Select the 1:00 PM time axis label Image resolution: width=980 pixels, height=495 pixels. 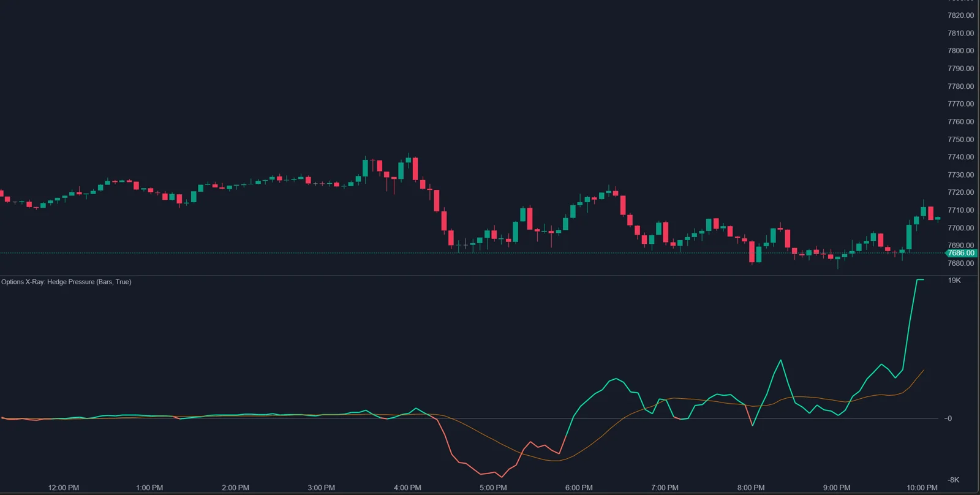coord(149,488)
